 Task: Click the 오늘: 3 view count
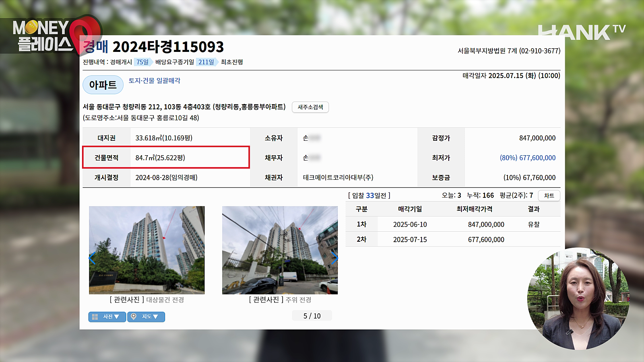(451, 195)
